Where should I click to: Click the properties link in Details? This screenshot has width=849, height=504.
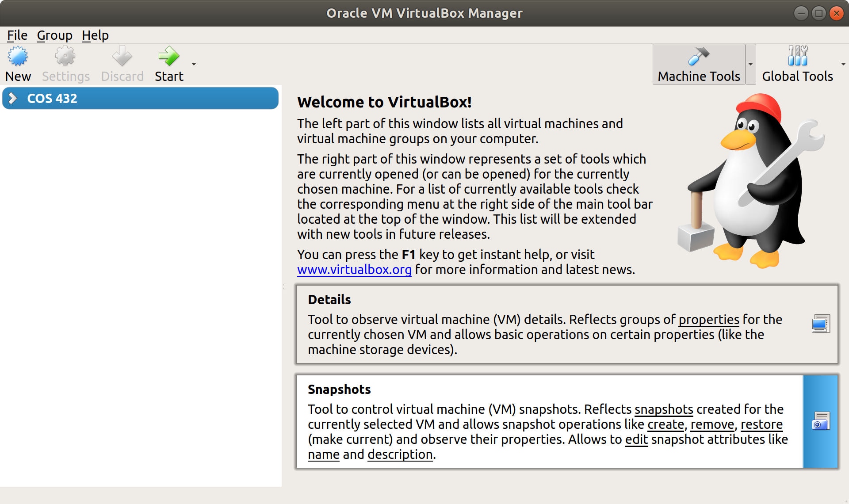[709, 319]
